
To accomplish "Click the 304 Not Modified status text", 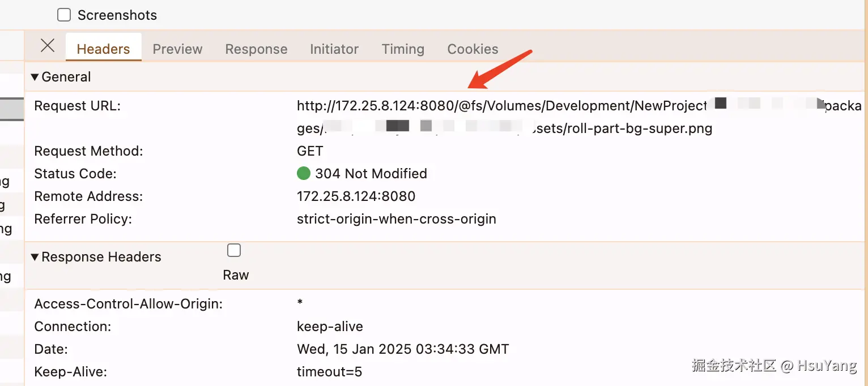I will (x=371, y=174).
